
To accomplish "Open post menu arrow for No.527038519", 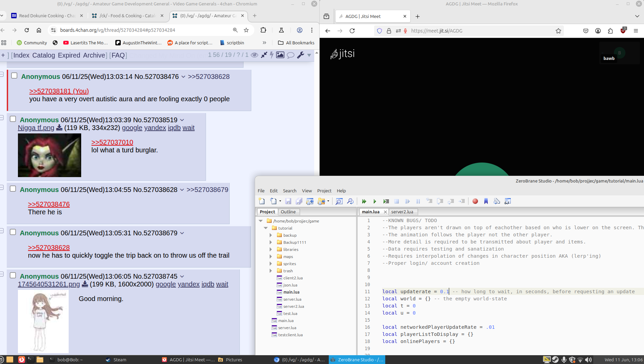I will click(x=182, y=120).
